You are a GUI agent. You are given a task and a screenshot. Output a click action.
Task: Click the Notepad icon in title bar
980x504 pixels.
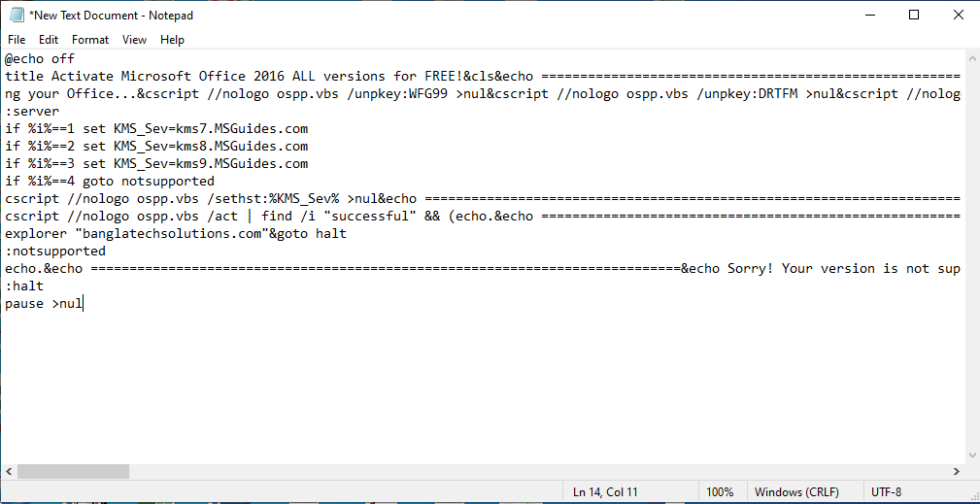17,15
